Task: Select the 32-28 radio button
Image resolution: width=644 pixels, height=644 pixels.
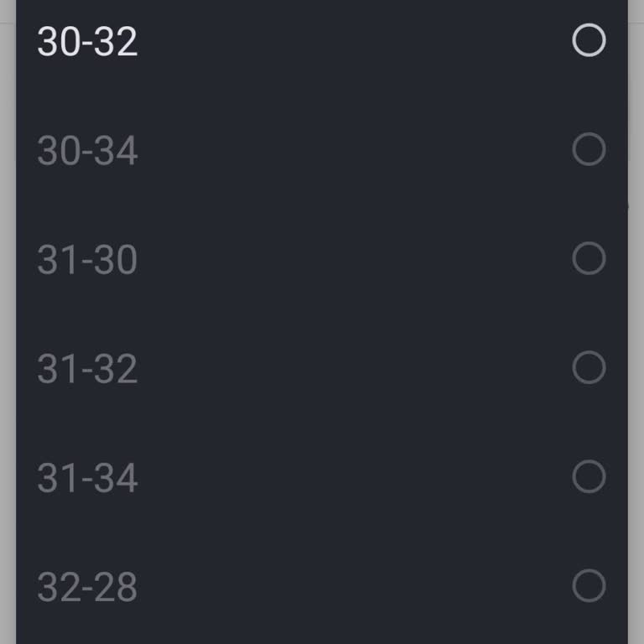Action: pyautogui.click(x=589, y=585)
